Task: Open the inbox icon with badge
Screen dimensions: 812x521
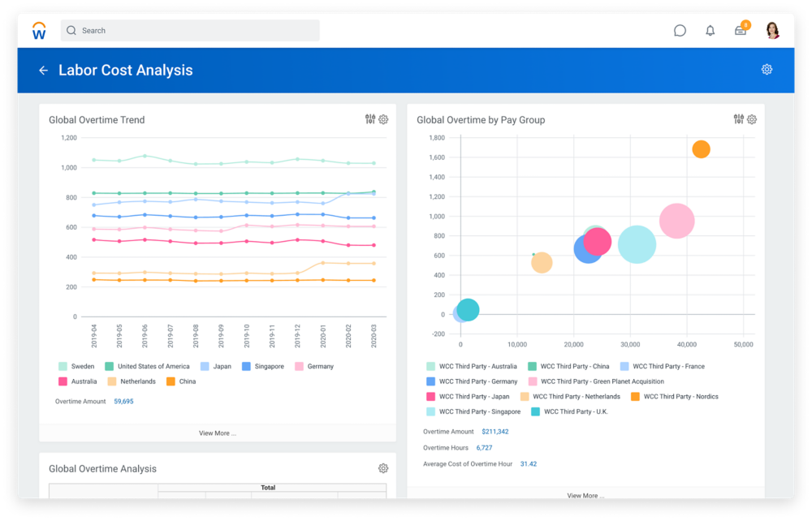Action: click(740, 30)
